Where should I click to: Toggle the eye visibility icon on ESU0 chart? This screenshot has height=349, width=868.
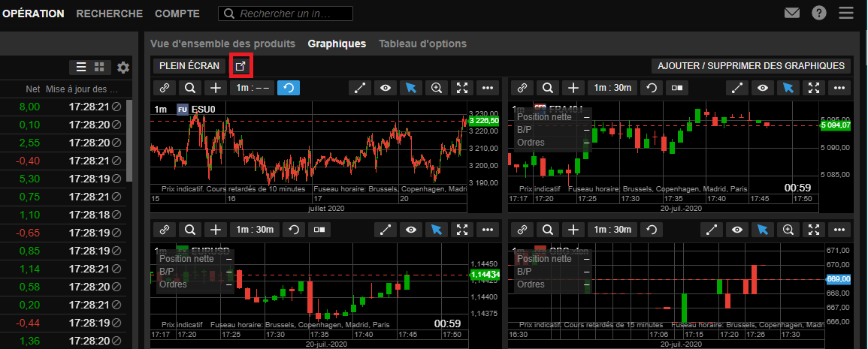(x=386, y=88)
